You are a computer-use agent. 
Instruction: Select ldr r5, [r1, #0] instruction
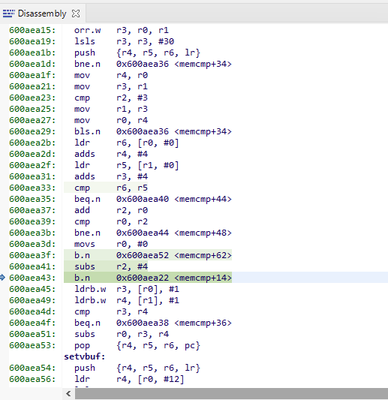point(127,165)
